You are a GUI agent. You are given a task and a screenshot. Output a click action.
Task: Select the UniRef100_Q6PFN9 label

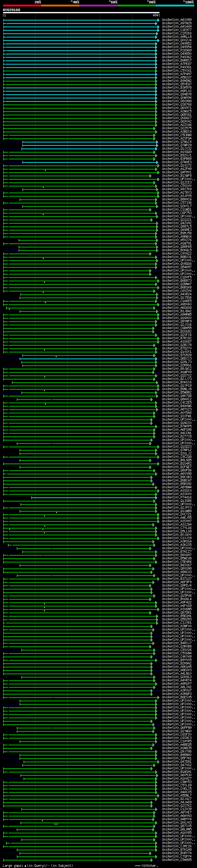click(177, 728)
